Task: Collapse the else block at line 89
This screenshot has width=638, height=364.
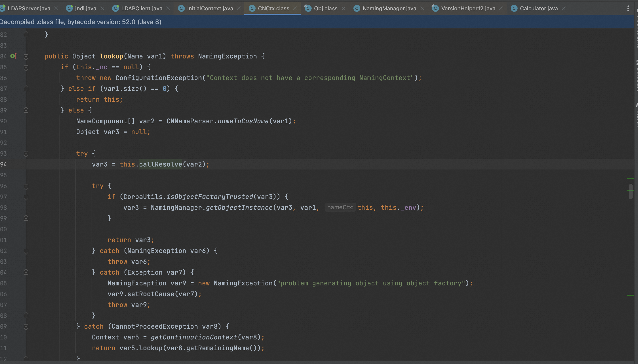Action: tap(26, 110)
